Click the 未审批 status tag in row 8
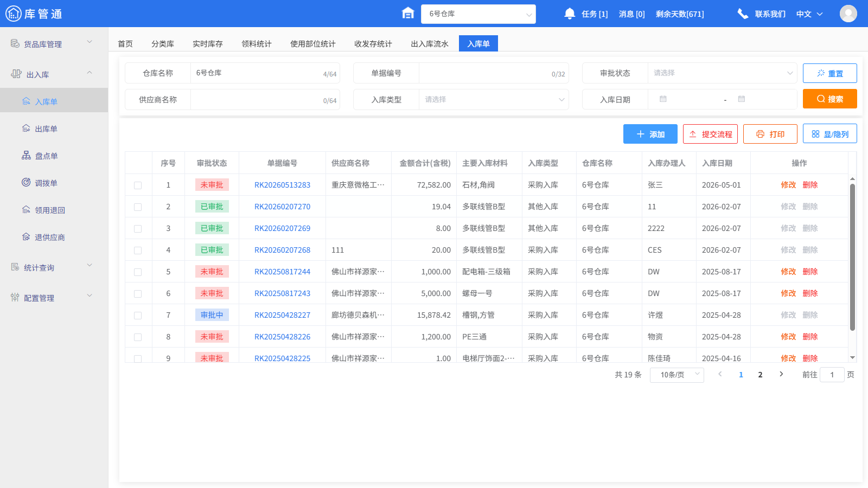The width and height of the screenshot is (868, 488). [212, 337]
